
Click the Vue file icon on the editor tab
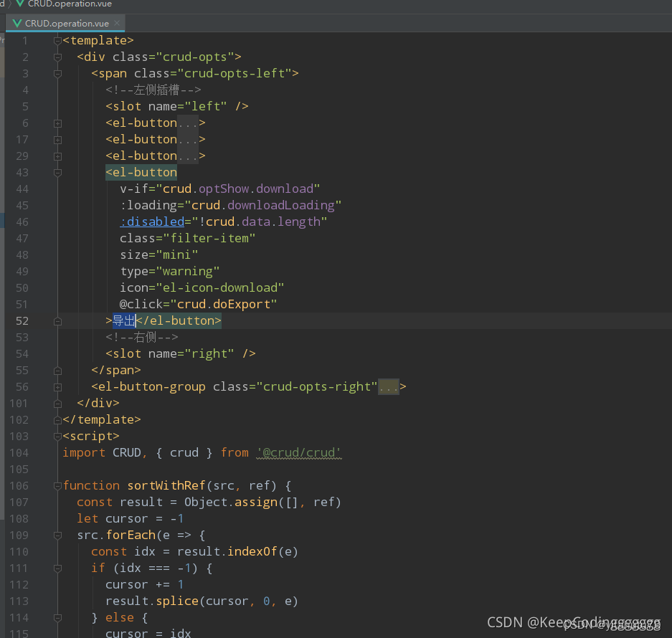pyautogui.click(x=17, y=23)
